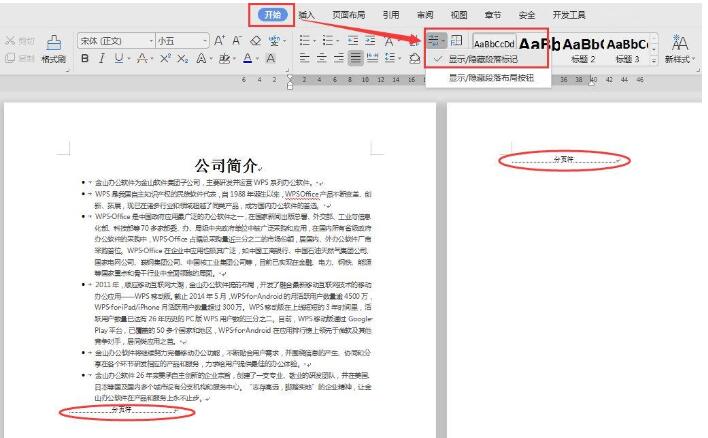Click the Increase Font Size A+ icon
Image resolution: width=708 pixels, height=438 pixels.
click(x=219, y=41)
